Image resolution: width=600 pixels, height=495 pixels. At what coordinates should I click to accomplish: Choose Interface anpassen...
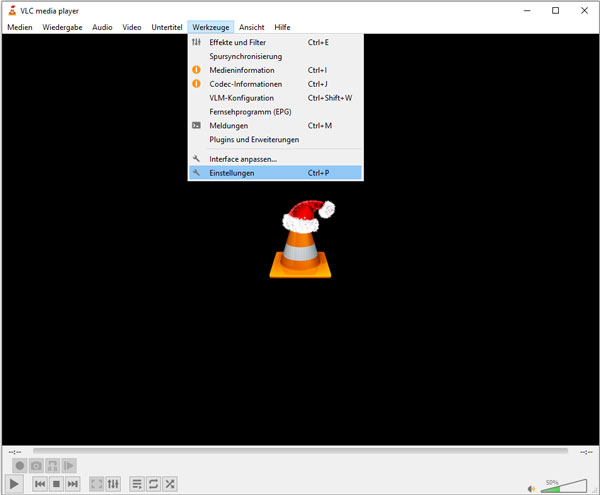tap(276, 159)
